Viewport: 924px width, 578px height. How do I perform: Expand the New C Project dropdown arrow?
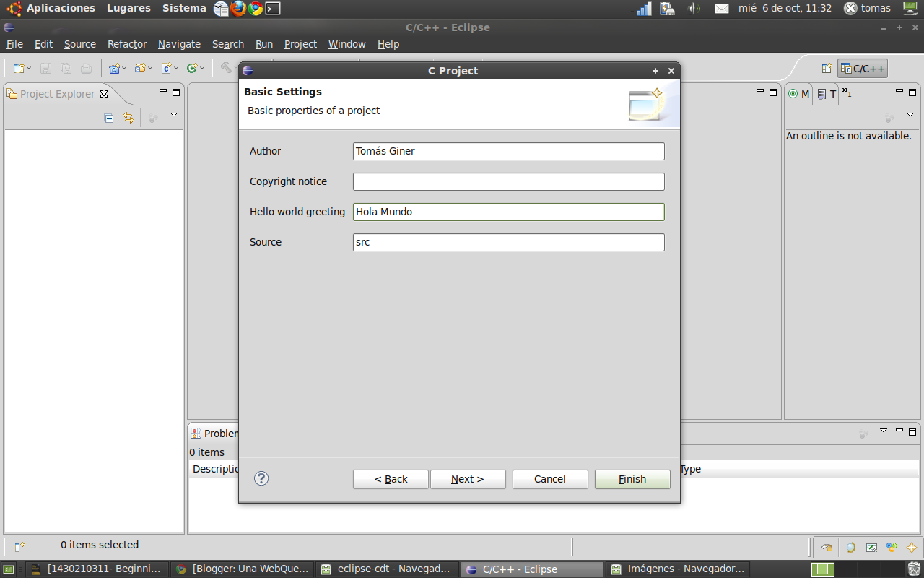[x=125, y=68]
